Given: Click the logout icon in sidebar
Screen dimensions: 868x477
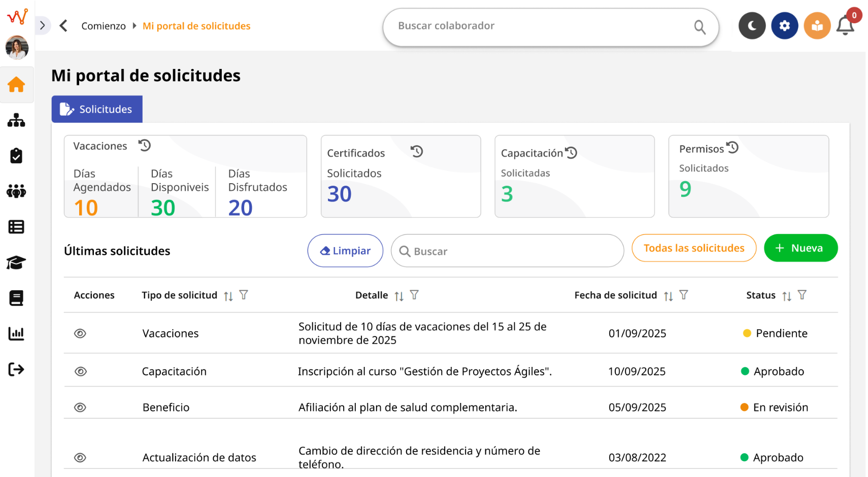Looking at the screenshot, I should click(x=16, y=369).
